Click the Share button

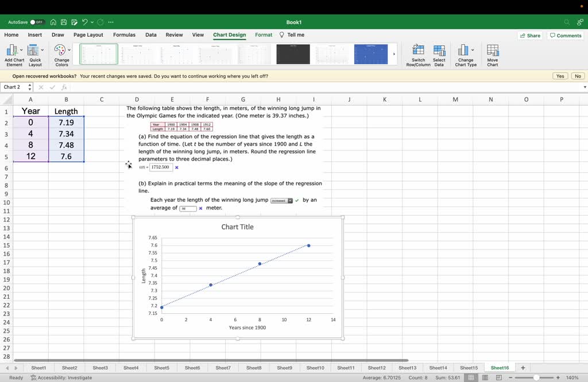click(x=529, y=36)
